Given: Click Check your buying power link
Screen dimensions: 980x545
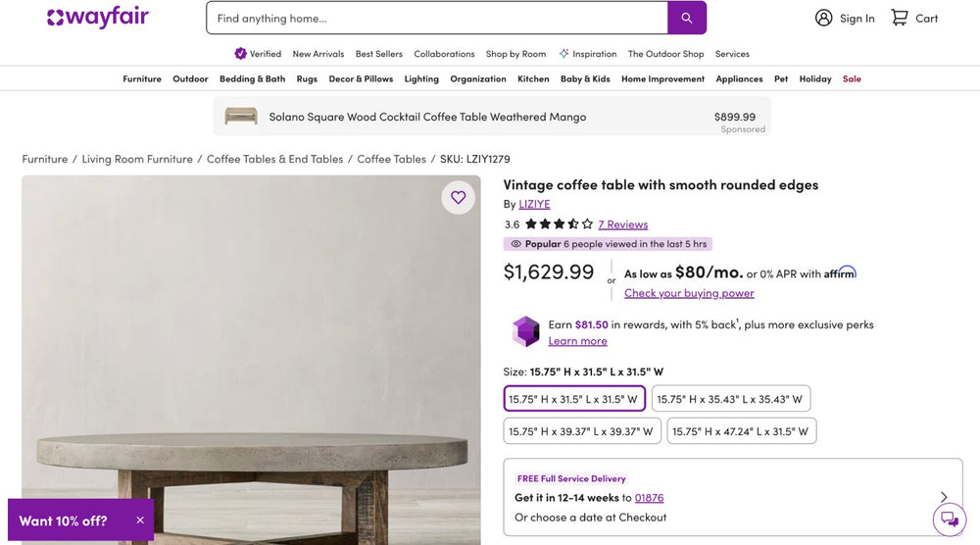Looking at the screenshot, I should pyautogui.click(x=689, y=293).
